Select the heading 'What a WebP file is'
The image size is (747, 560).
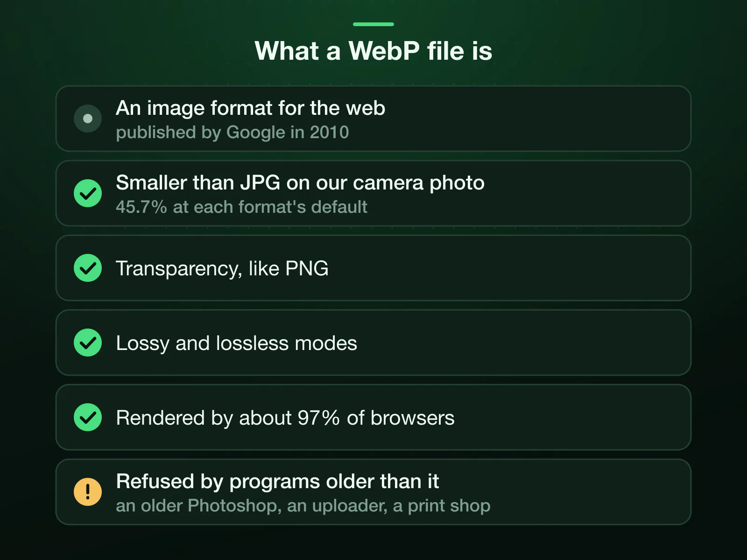click(x=373, y=50)
